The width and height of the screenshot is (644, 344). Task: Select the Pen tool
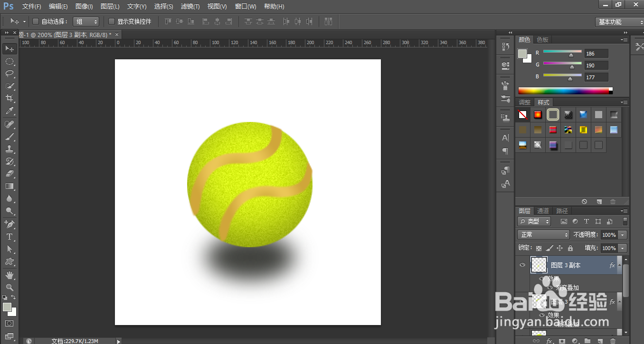(9, 224)
